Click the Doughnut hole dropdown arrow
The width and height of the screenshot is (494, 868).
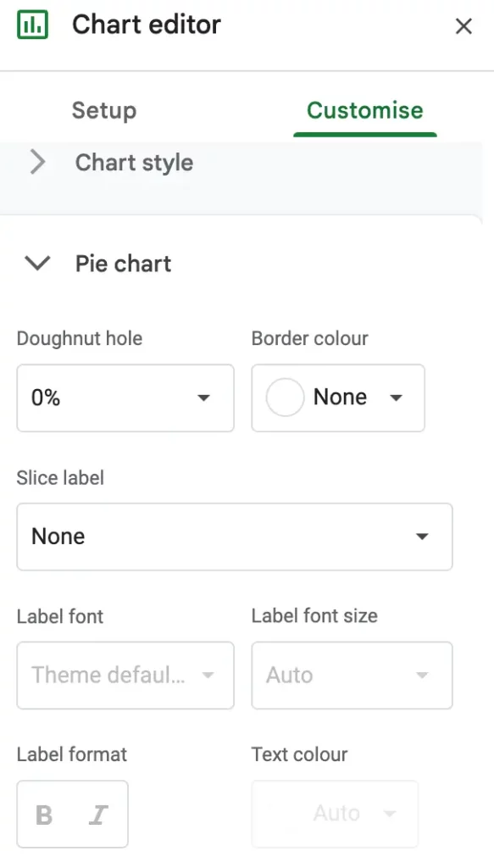click(x=204, y=398)
